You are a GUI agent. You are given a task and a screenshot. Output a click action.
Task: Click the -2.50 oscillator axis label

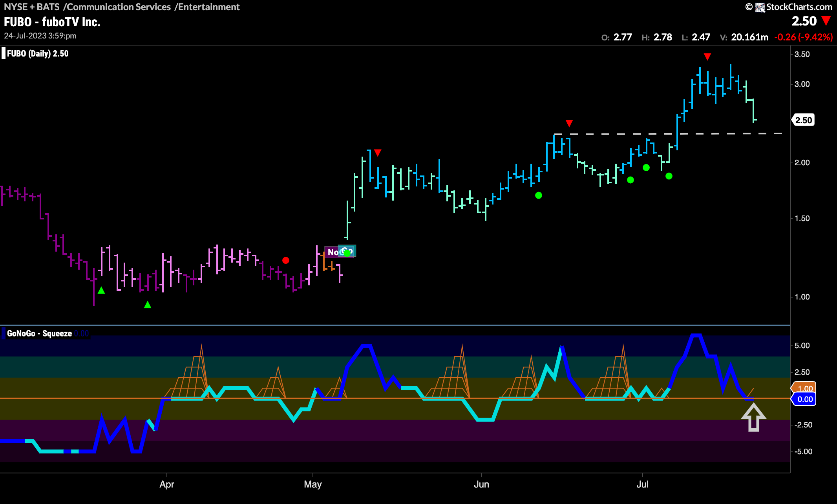click(x=802, y=425)
